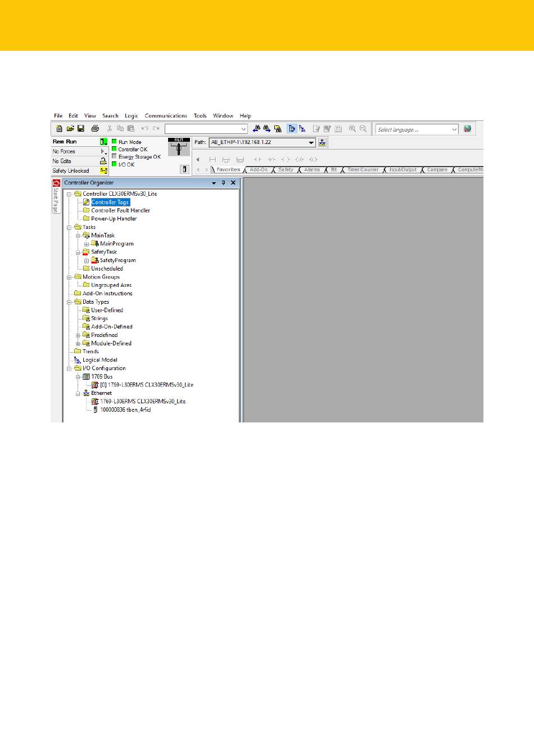Viewport: 534px width, 756px height.
Task: Click the Cut scissors icon
Action: pos(110,129)
